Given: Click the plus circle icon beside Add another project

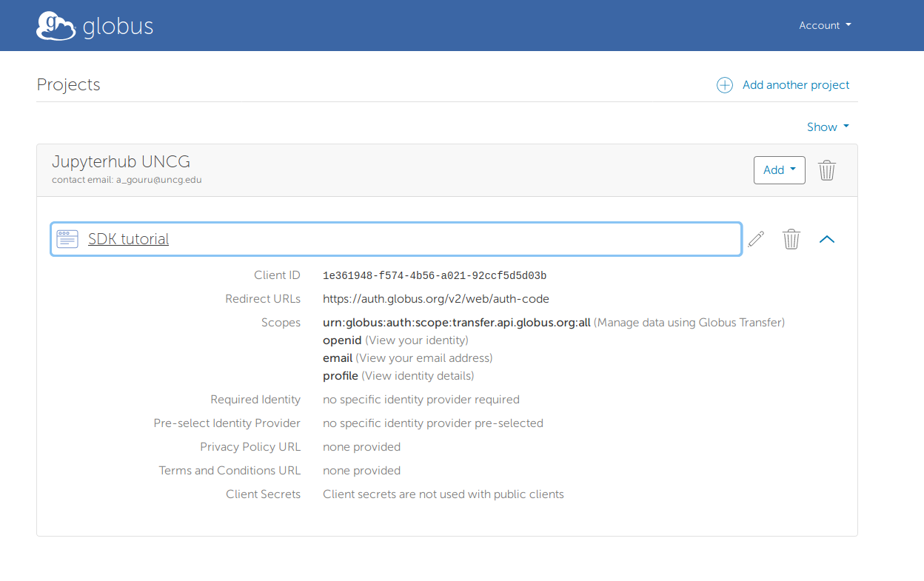Looking at the screenshot, I should click(x=725, y=85).
